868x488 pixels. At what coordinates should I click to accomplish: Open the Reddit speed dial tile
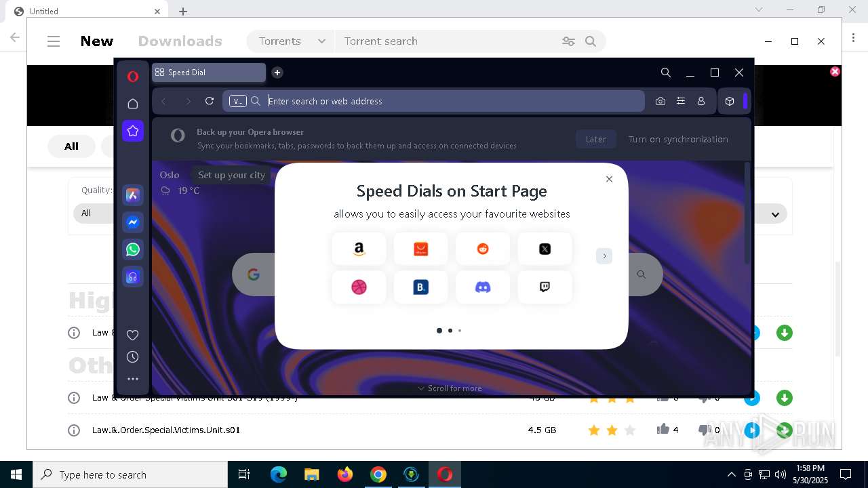coord(483,249)
